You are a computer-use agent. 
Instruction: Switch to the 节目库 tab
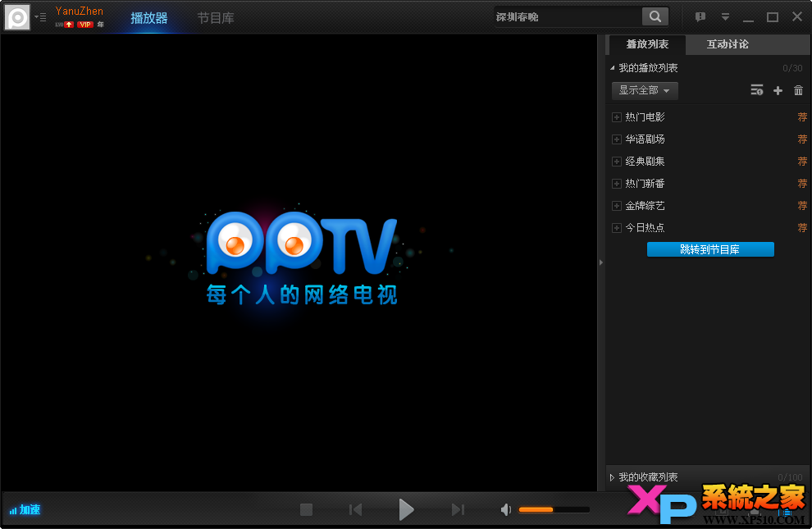[216, 18]
